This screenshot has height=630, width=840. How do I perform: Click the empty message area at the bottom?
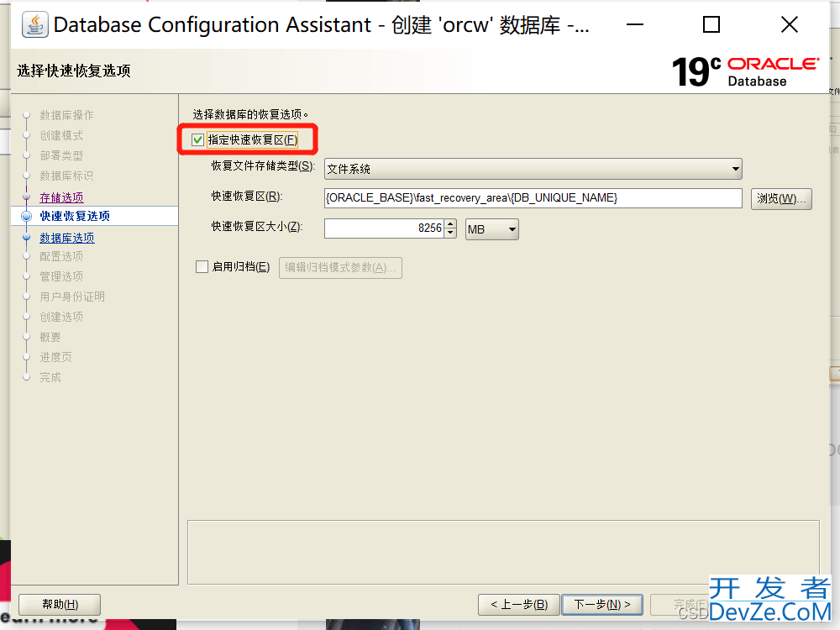(x=503, y=553)
